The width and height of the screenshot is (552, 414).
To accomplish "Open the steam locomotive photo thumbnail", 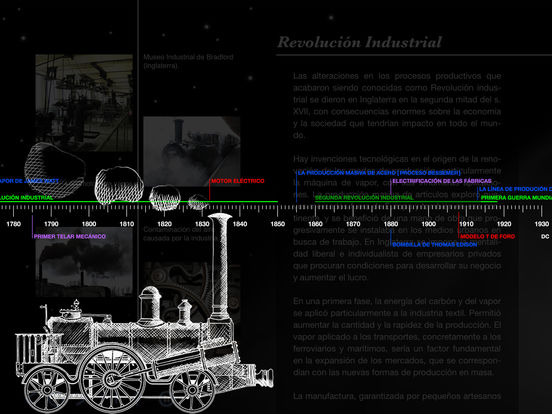I will [192, 151].
